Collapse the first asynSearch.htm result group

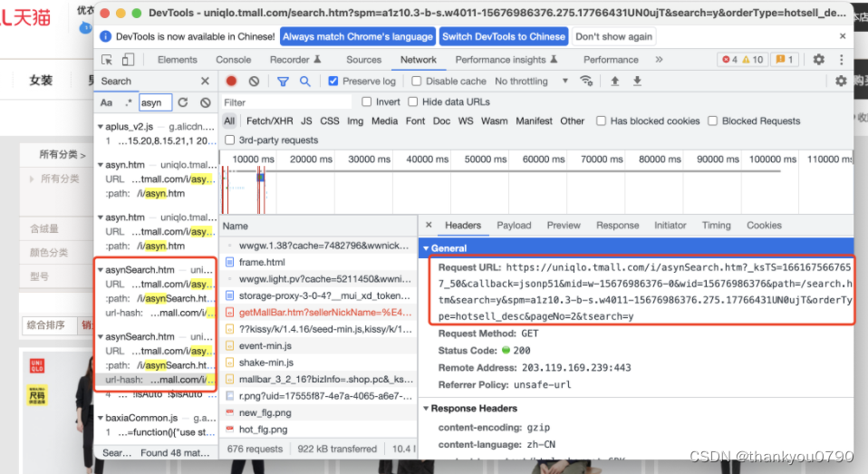coord(101,270)
